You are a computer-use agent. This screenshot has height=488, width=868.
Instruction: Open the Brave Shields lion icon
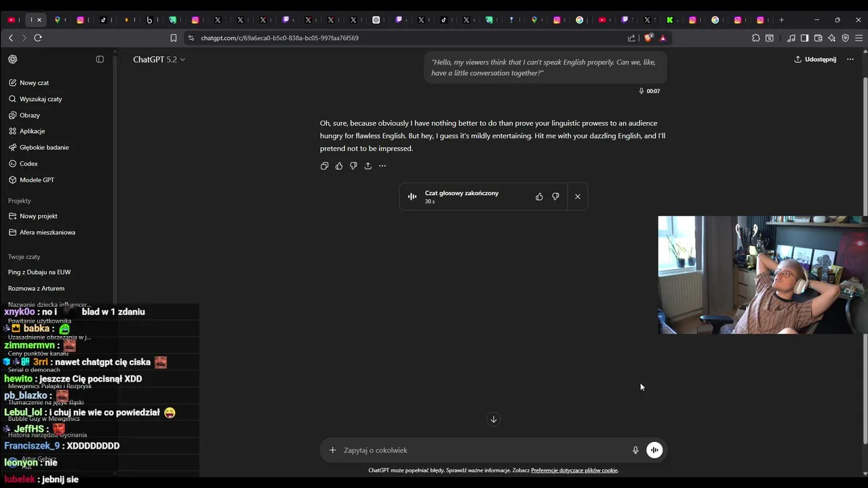[x=648, y=38]
